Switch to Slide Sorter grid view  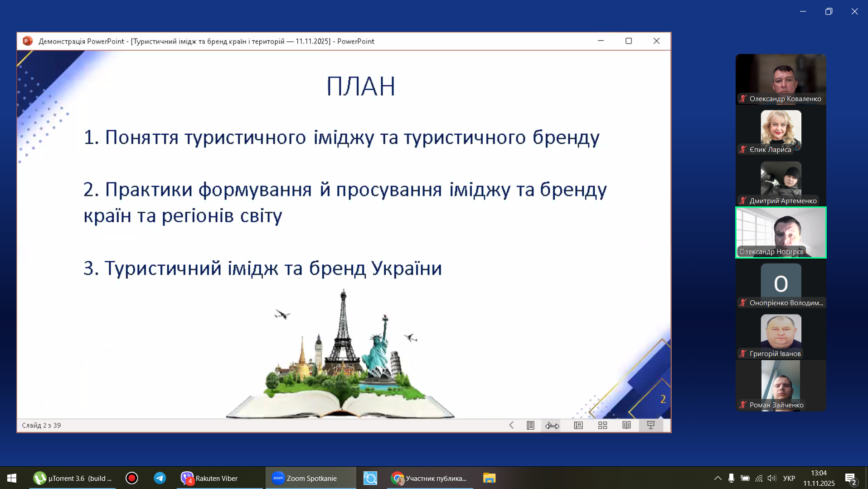click(602, 425)
